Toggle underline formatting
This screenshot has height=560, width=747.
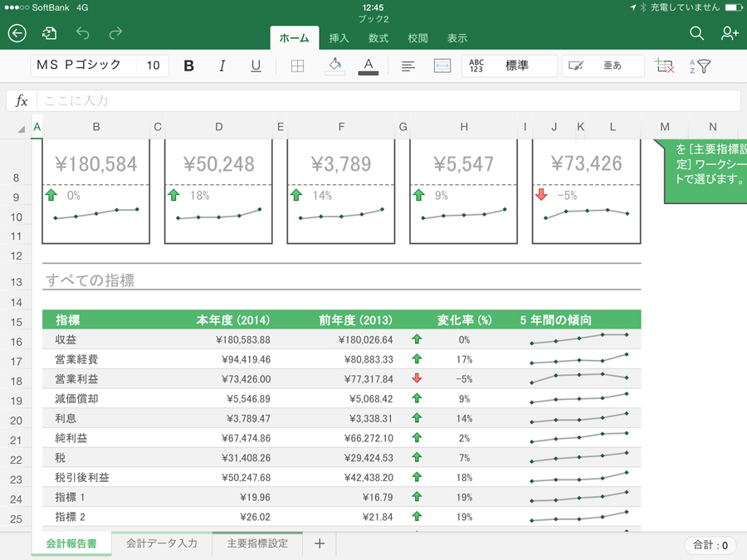click(x=256, y=66)
